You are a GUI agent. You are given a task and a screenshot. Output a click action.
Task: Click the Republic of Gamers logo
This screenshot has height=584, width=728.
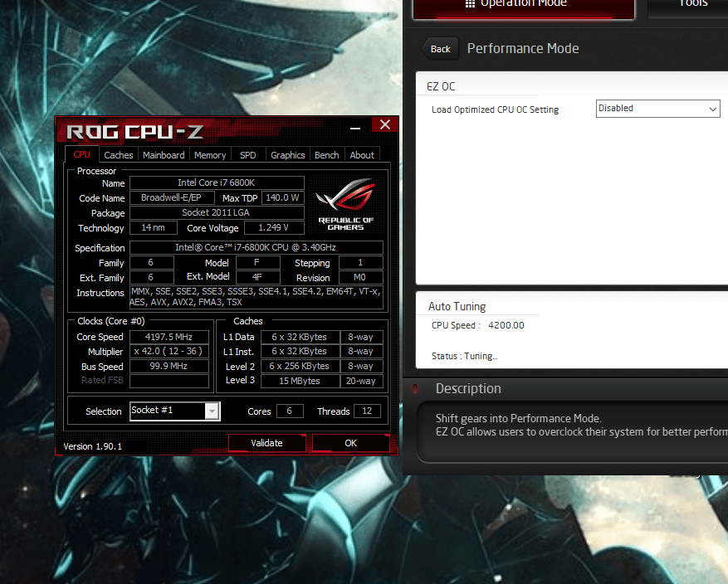345,203
